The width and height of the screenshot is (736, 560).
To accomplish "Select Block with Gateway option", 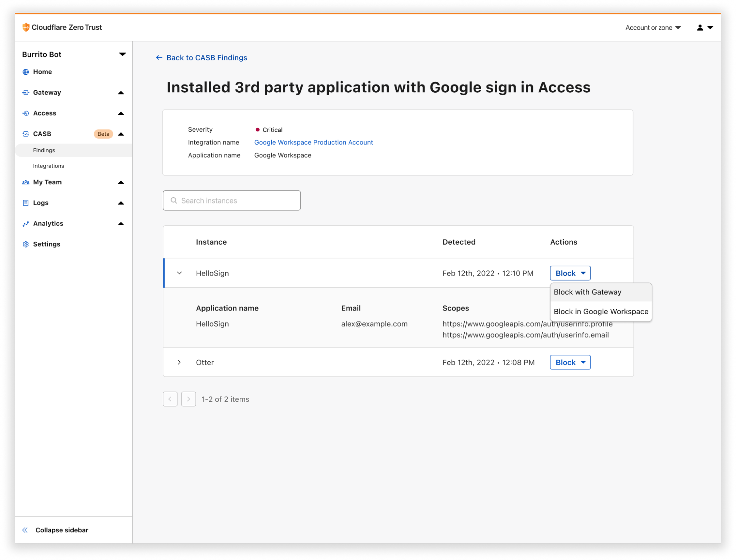I will (x=587, y=292).
